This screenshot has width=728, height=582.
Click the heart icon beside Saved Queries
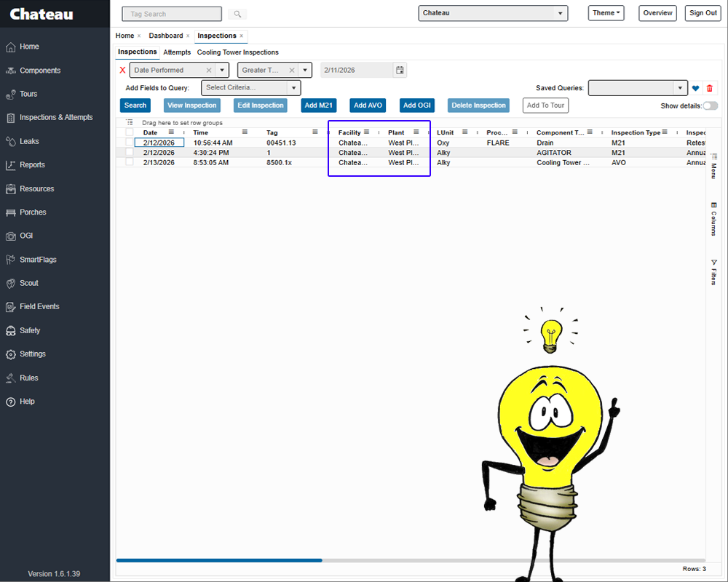point(695,87)
